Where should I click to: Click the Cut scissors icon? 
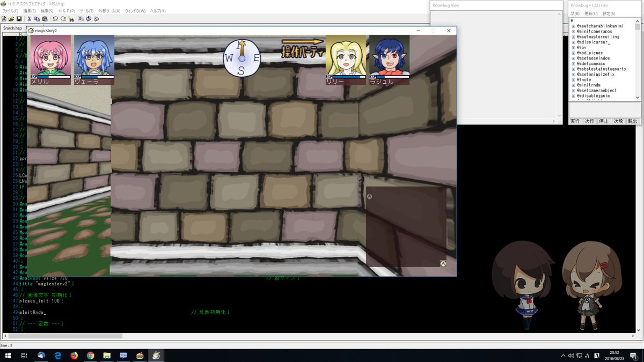pyautogui.click(x=30, y=19)
